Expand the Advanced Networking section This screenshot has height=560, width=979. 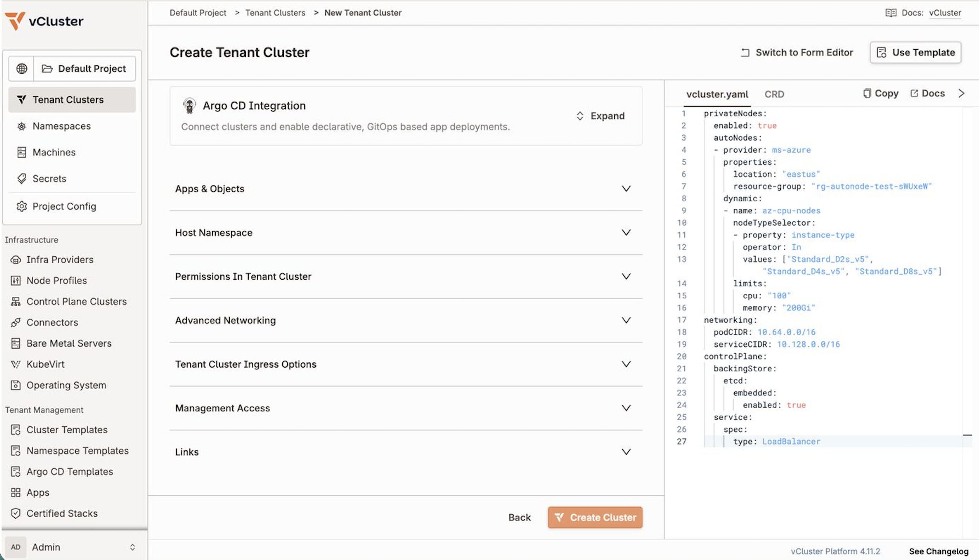click(x=405, y=320)
